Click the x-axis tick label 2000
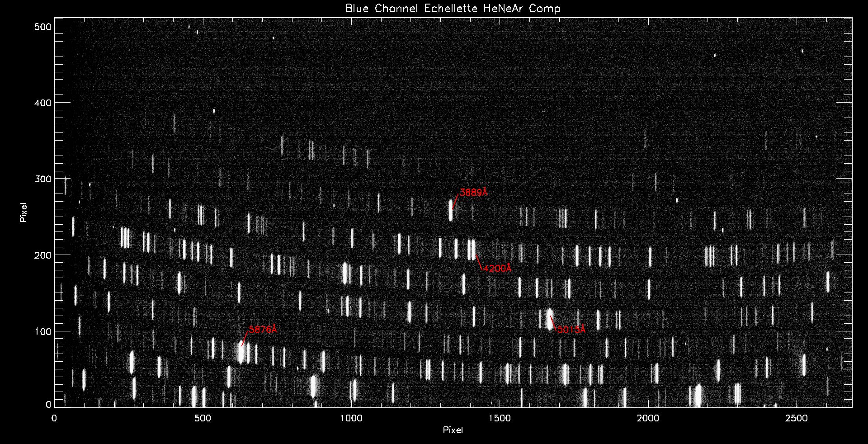 tap(648, 419)
